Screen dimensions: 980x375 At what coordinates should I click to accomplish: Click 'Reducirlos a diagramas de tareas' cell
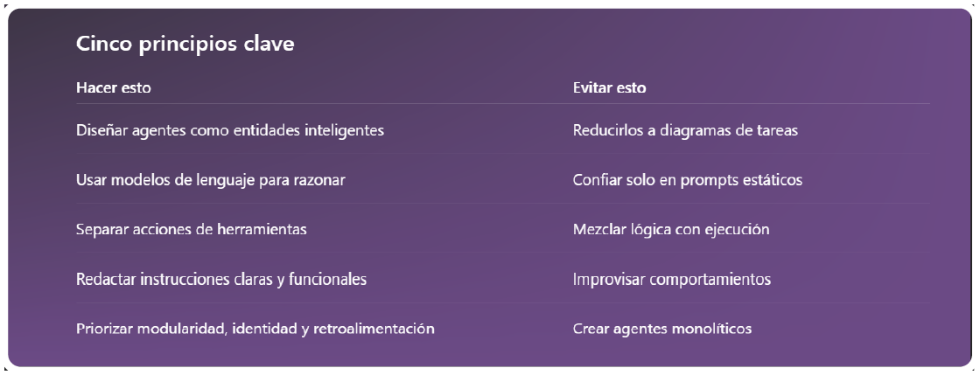[x=685, y=130]
